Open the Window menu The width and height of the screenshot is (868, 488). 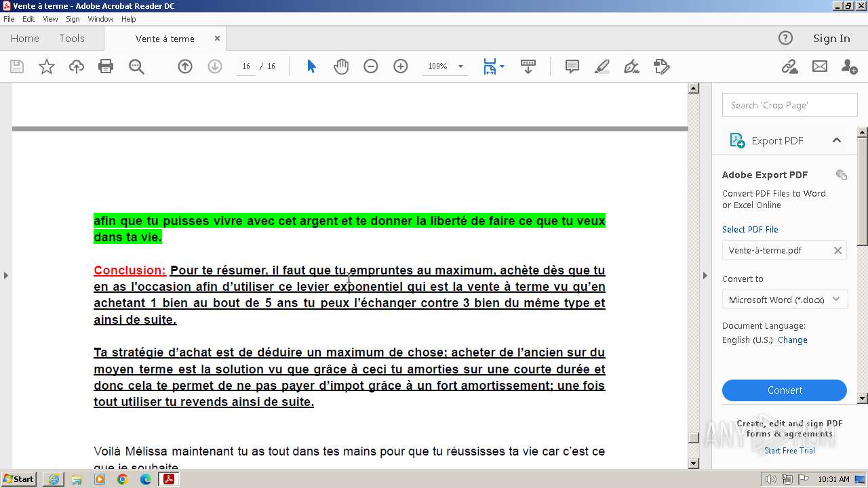tap(100, 19)
